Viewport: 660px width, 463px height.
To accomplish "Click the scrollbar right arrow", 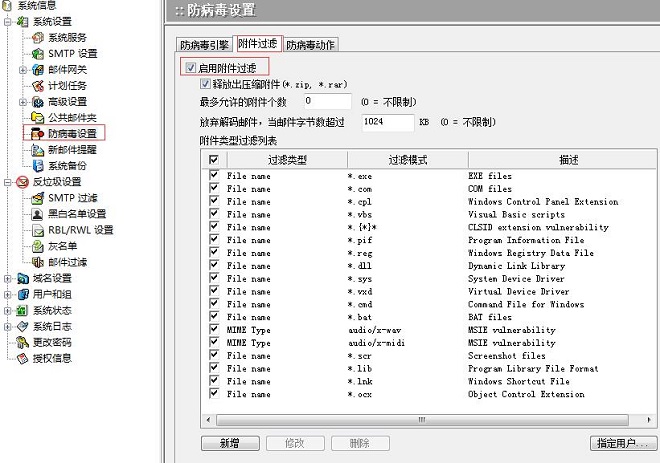I will [649, 420].
